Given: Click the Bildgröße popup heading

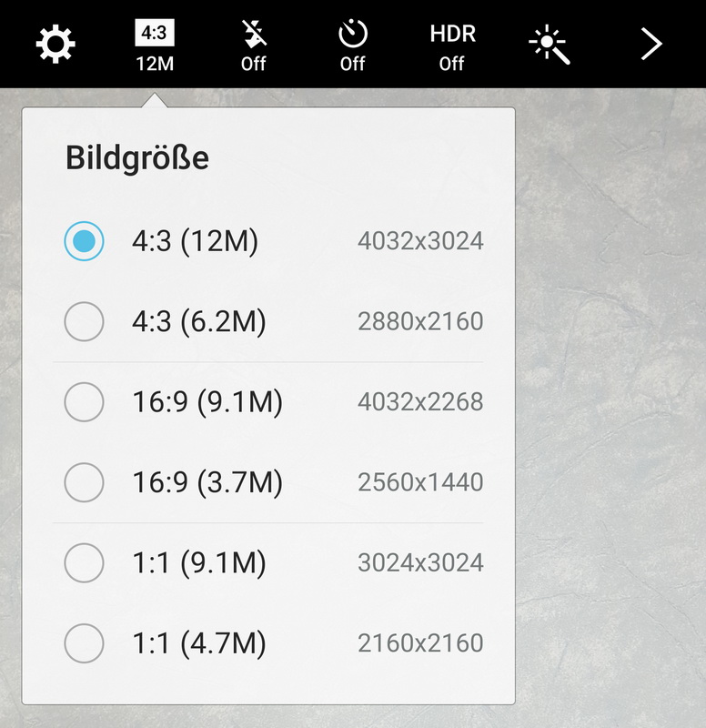Looking at the screenshot, I should coord(137,158).
